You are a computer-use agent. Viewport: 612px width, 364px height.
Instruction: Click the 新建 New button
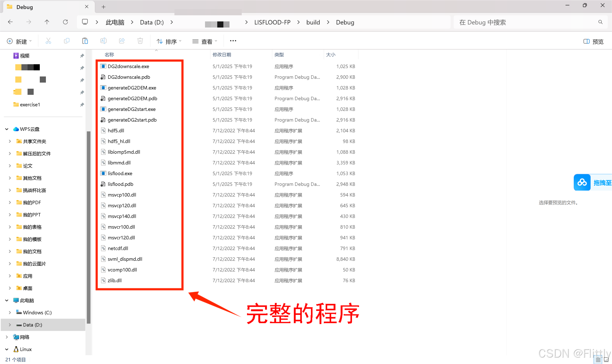pyautogui.click(x=19, y=41)
